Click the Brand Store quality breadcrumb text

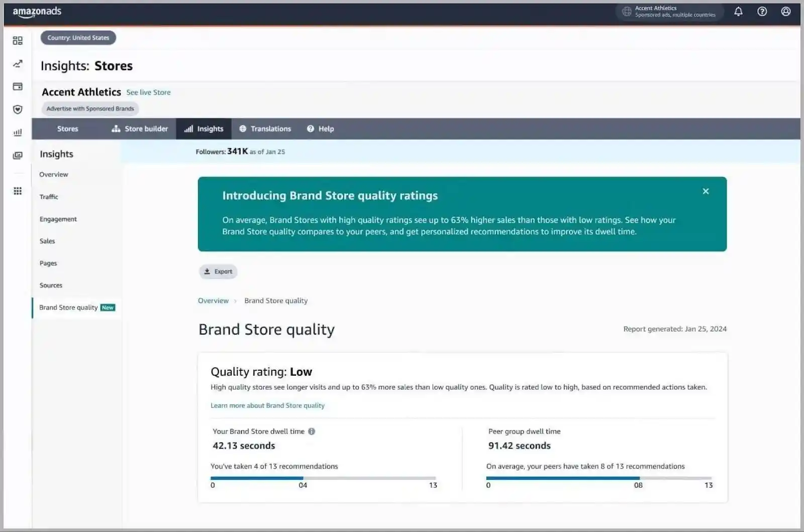click(276, 301)
